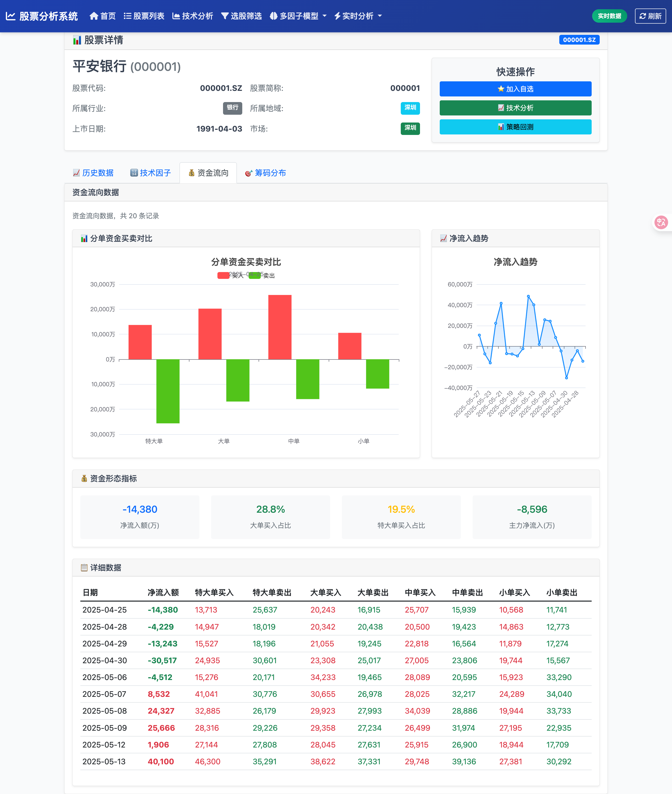
Task: Click the red buy bar for 大单
Action: pos(210,334)
